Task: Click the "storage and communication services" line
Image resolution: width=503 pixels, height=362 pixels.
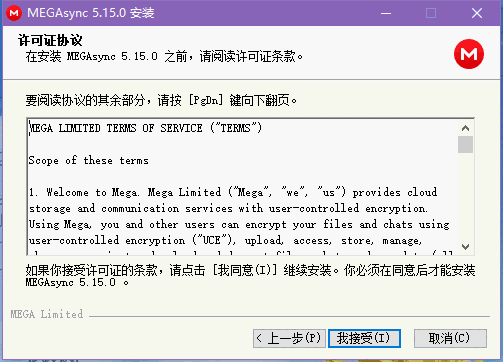Action: tap(228, 208)
